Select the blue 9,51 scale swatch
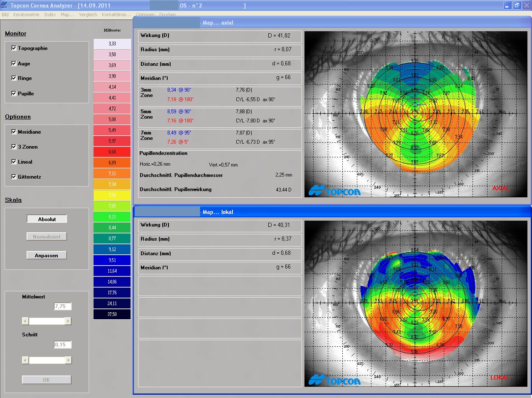This screenshot has height=398, width=532. (112, 260)
